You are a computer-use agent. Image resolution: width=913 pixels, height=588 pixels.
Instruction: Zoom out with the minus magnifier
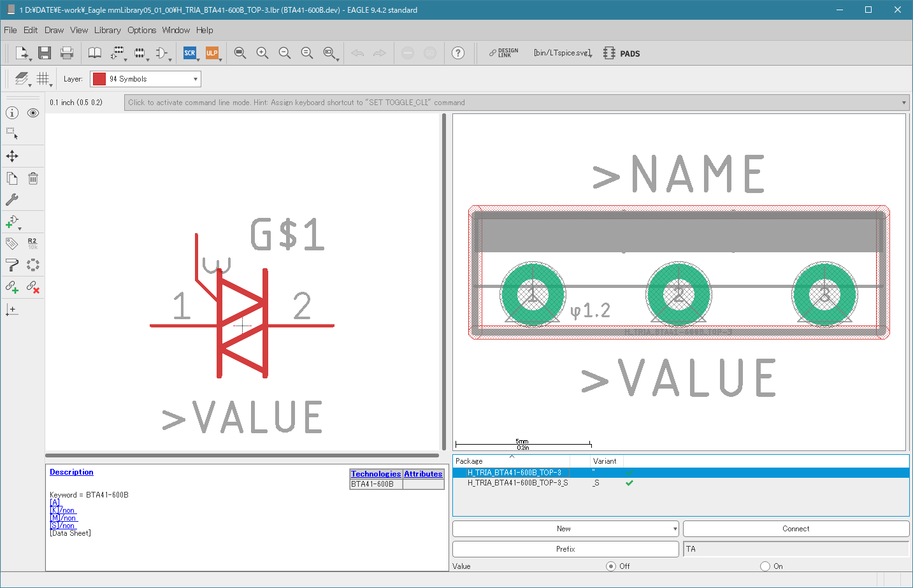tap(284, 53)
